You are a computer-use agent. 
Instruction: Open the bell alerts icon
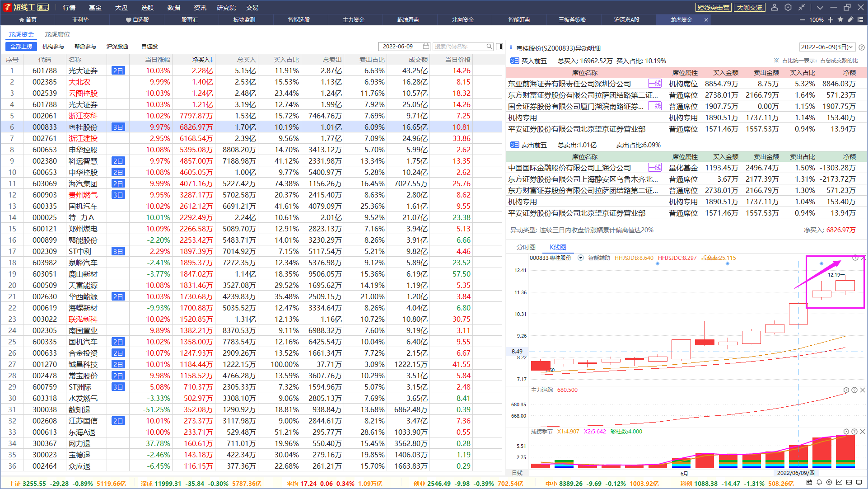pyautogui.click(x=819, y=483)
